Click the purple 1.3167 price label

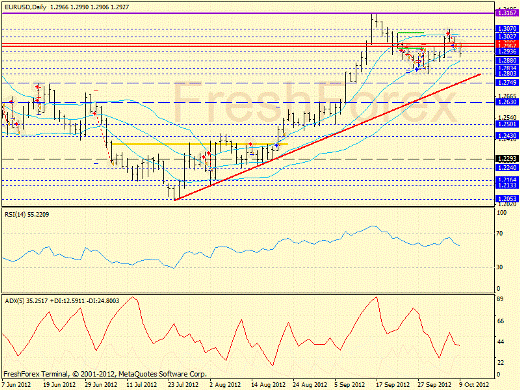click(507, 13)
